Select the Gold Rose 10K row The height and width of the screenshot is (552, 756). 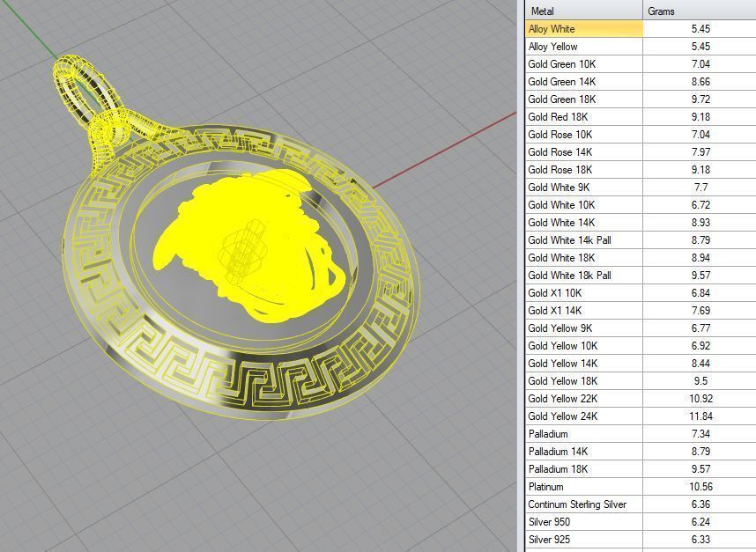coord(641,135)
